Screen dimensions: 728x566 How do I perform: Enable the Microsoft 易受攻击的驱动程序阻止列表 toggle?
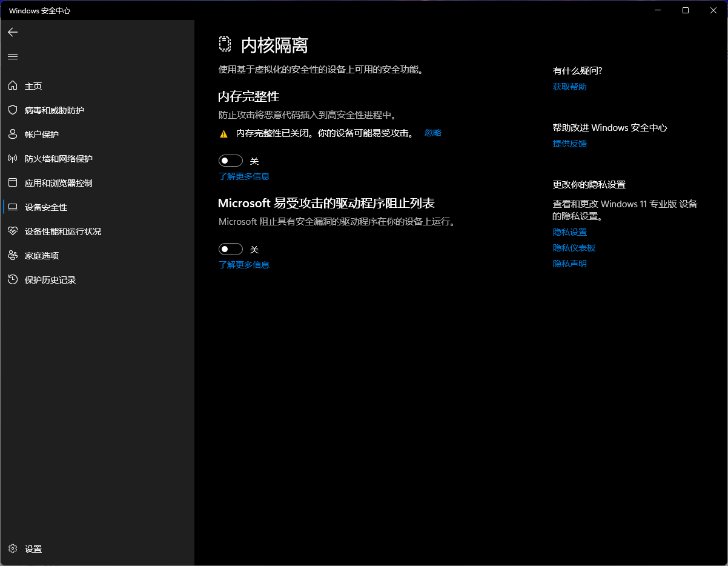coord(231,249)
